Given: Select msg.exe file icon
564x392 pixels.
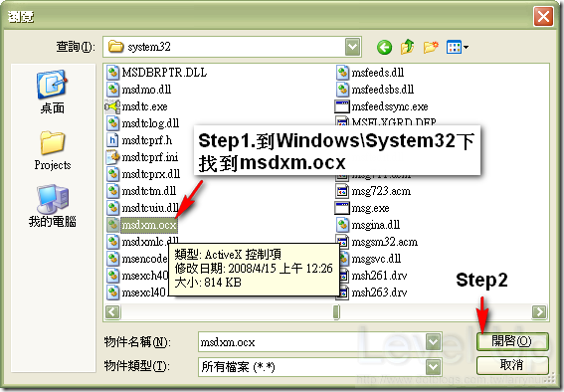Looking at the screenshot, I should coord(342,208).
